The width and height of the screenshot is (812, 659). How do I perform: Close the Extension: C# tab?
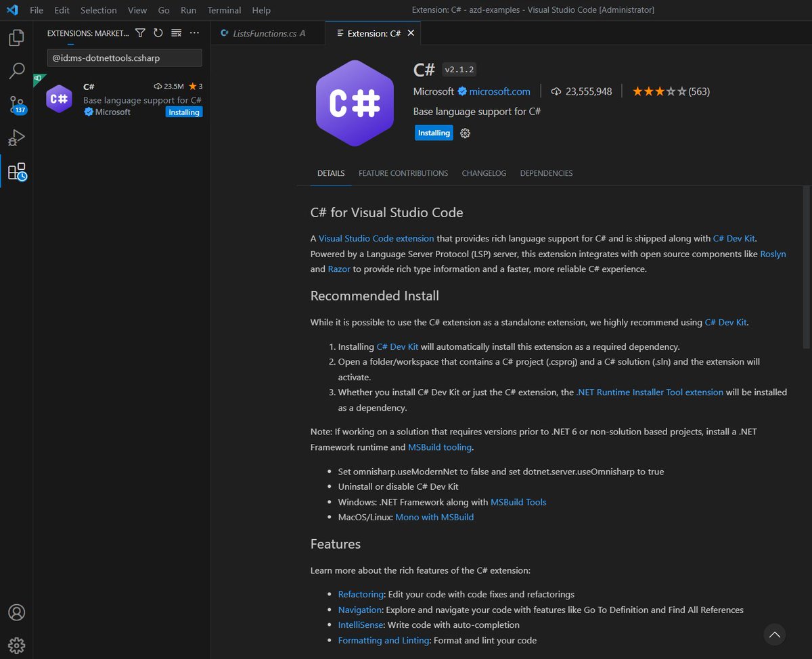411,33
